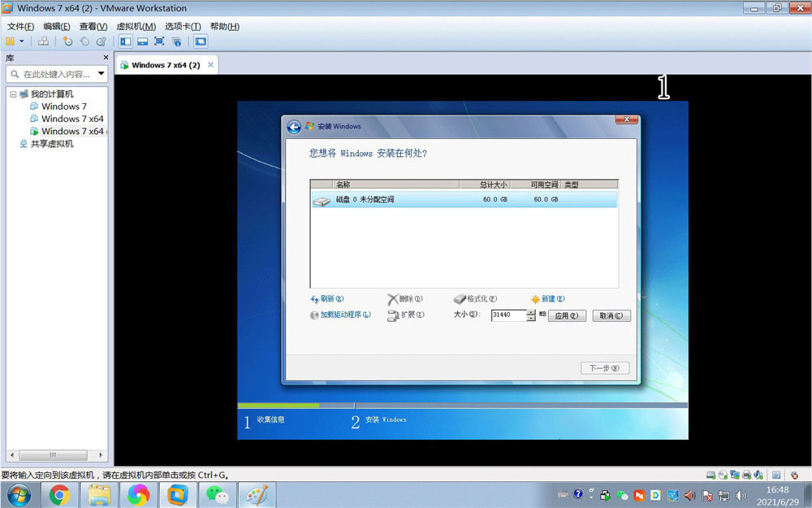Viewport: 812px width, 508px height.
Task: Open the 选项卡(T) menu
Action: [183, 27]
